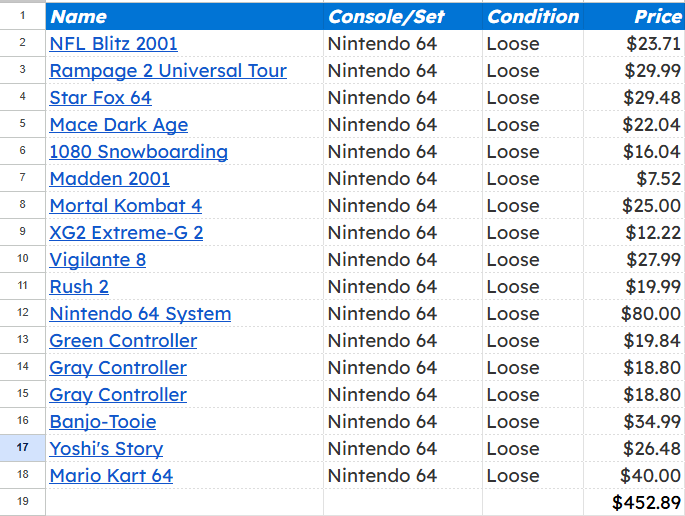Open the Vigilante 8 link

click(x=98, y=260)
